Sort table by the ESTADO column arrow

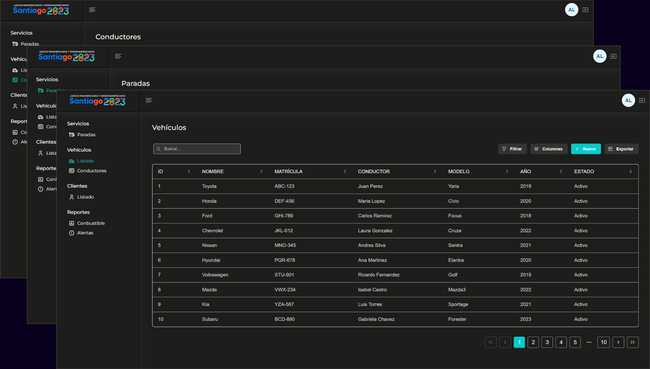pos(631,172)
